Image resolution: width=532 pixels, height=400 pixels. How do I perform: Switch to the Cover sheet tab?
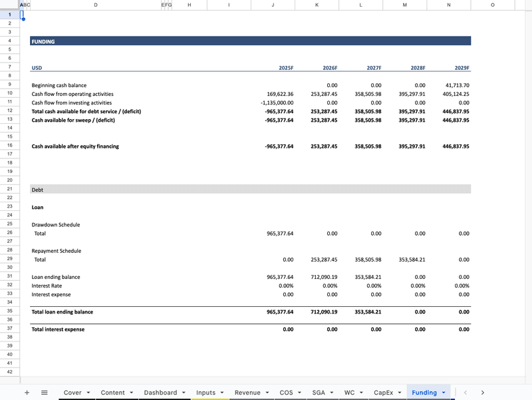coord(72,393)
